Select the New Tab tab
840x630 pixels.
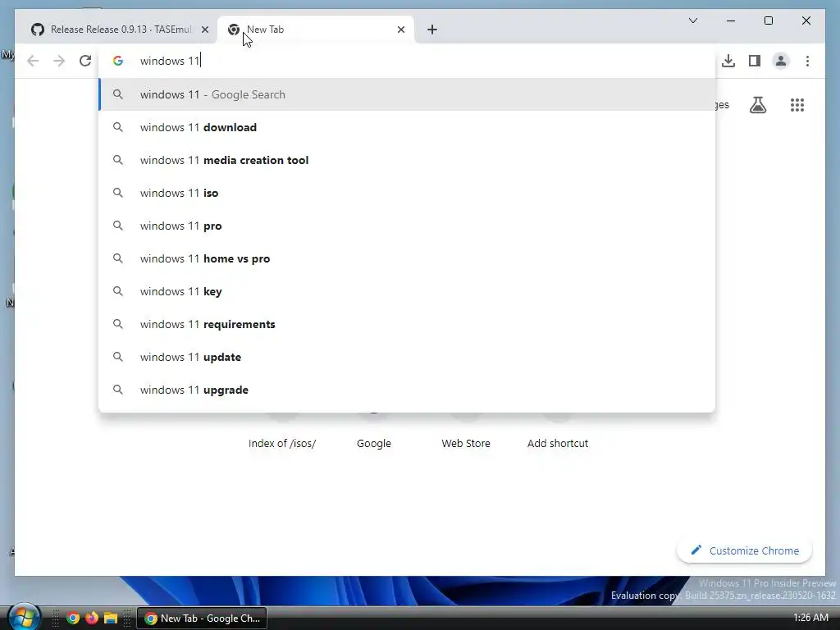click(316, 30)
